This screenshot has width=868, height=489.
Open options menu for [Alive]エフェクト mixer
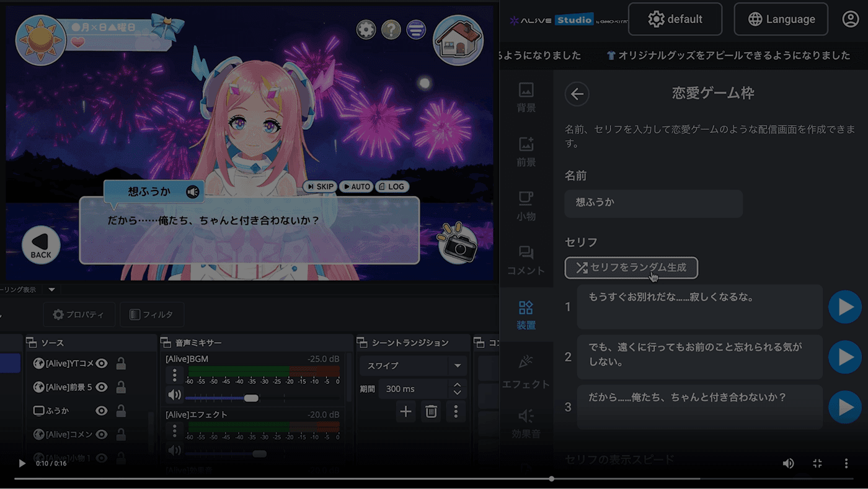point(175,430)
